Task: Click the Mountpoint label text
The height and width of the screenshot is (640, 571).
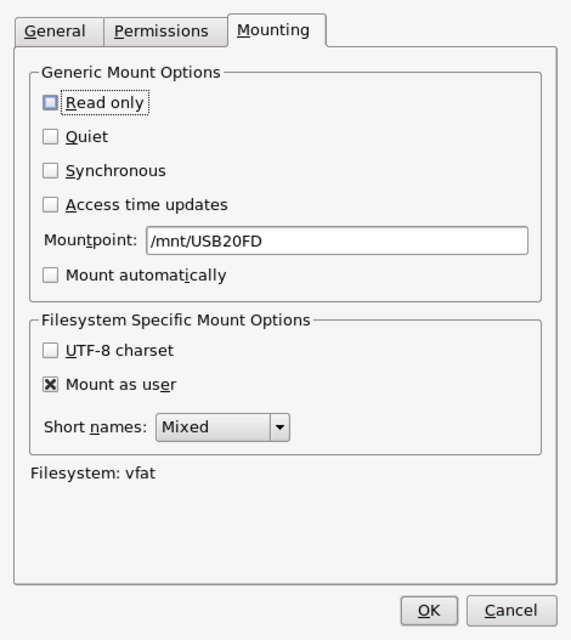Action: pyautogui.click(x=90, y=240)
